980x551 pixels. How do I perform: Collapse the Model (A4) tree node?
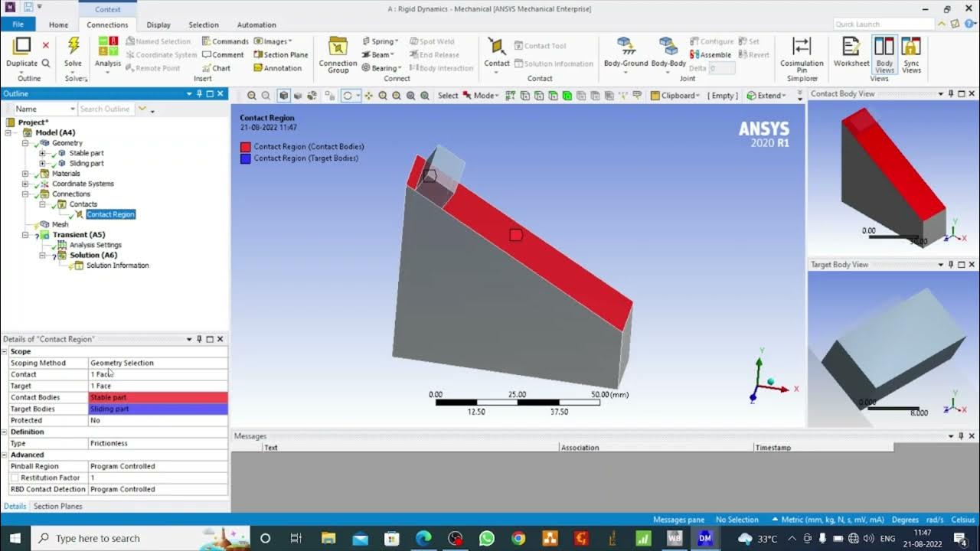(x=8, y=132)
